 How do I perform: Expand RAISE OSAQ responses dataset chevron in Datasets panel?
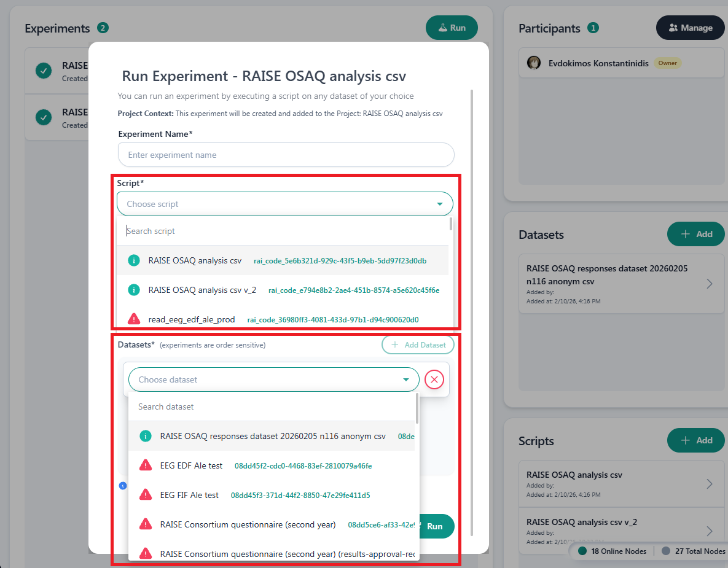coord(709,284)
